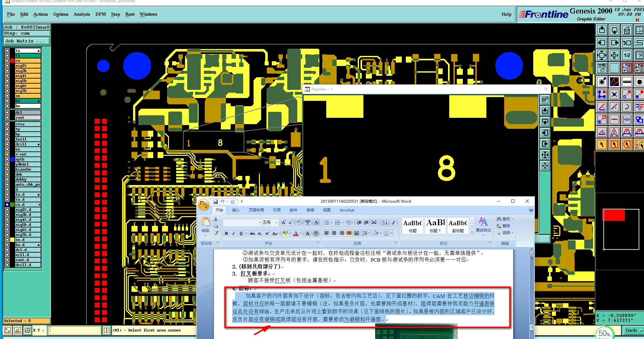Toggle checkbox for layer cs
This screenshot has height=339, width=644.
click(7, 61)
